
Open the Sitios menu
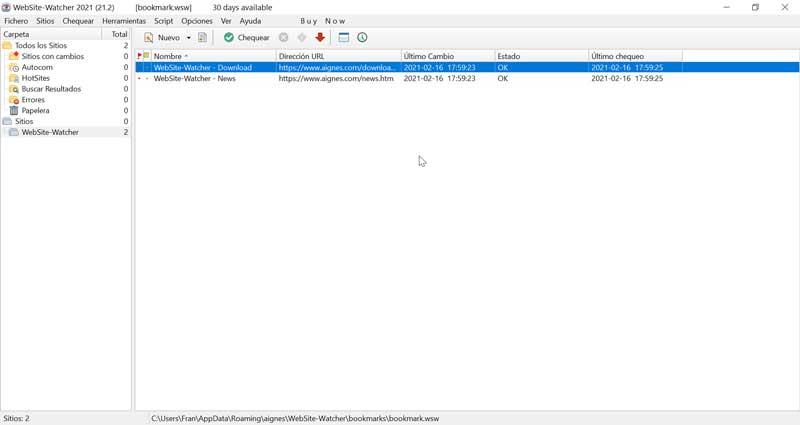pos(45,21)
